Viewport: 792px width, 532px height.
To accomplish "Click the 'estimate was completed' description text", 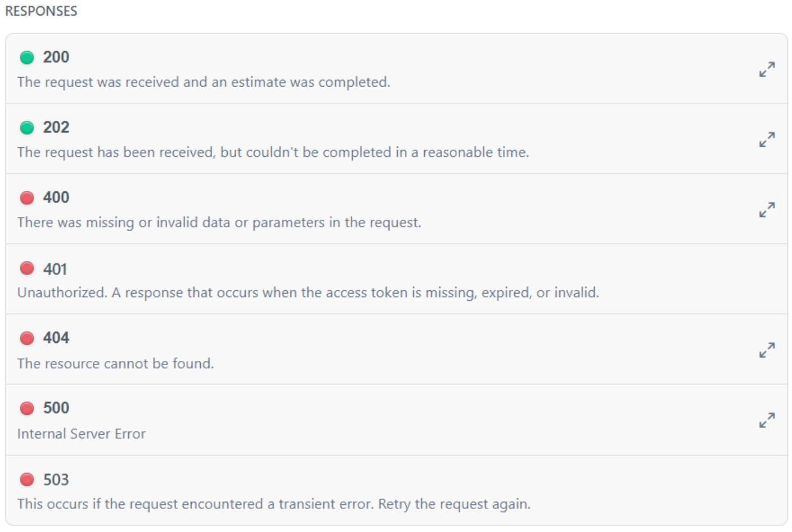I will click(204, 82).
